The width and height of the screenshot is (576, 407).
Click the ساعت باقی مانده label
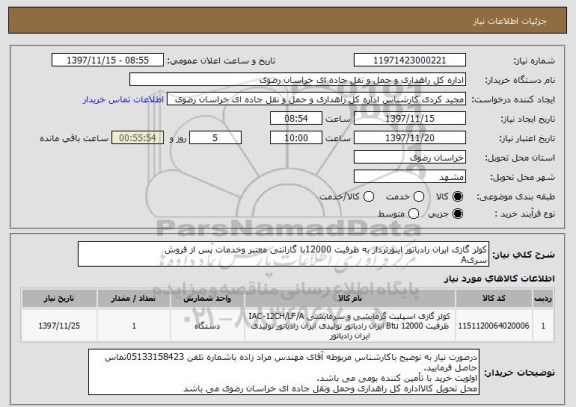[74, 138]
